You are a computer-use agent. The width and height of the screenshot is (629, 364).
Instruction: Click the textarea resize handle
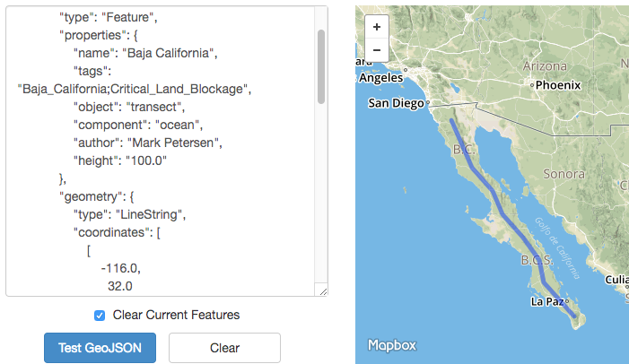tap(322, 290)
